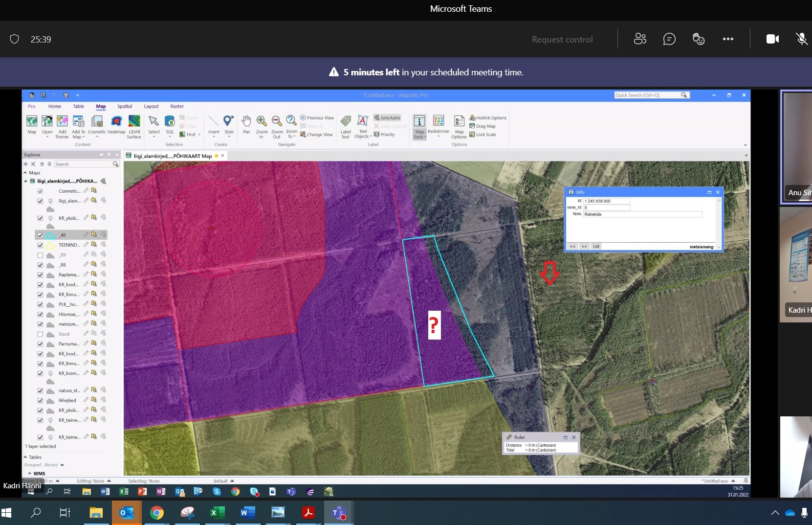Open Google Chrome from Windows taskbar
The height and width of the screenshot is (525, 812).
[157, 513]
